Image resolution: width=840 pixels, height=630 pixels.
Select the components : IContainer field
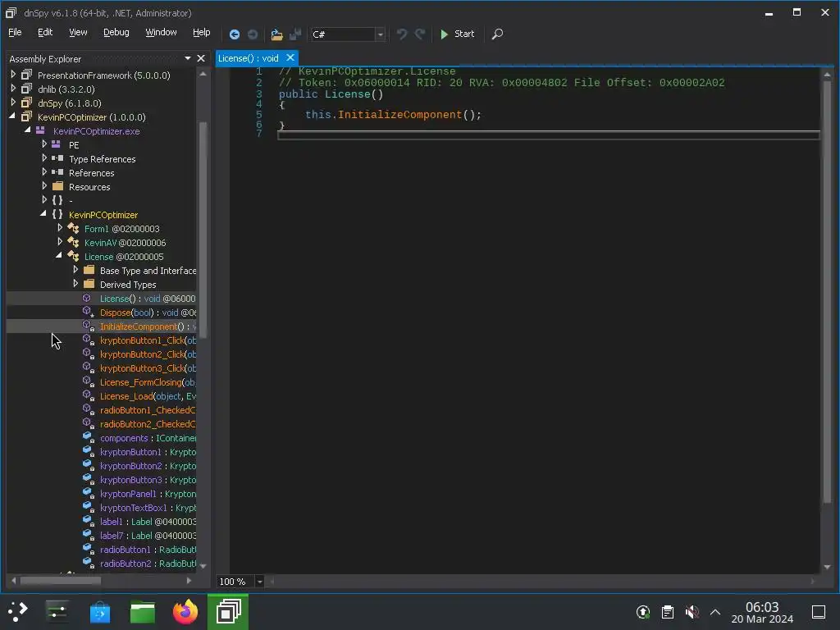click(148, 438)
